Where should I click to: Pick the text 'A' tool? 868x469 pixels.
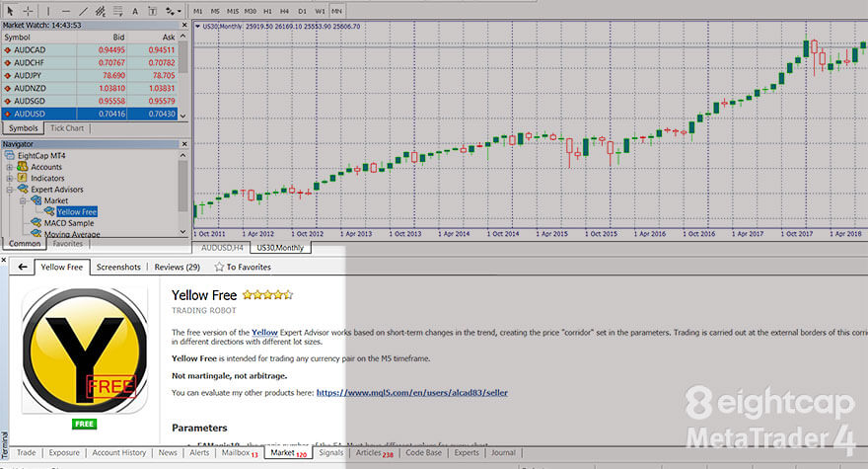(x=135, y=11)
